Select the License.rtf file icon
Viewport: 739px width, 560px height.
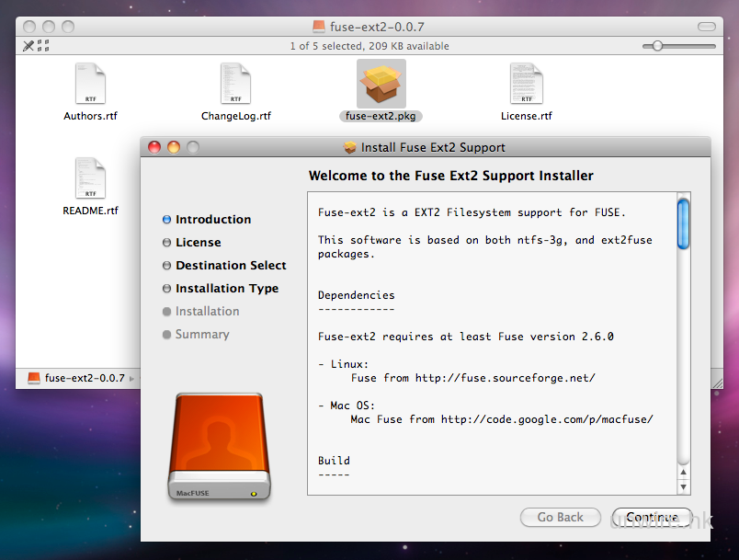coord(526,85)
